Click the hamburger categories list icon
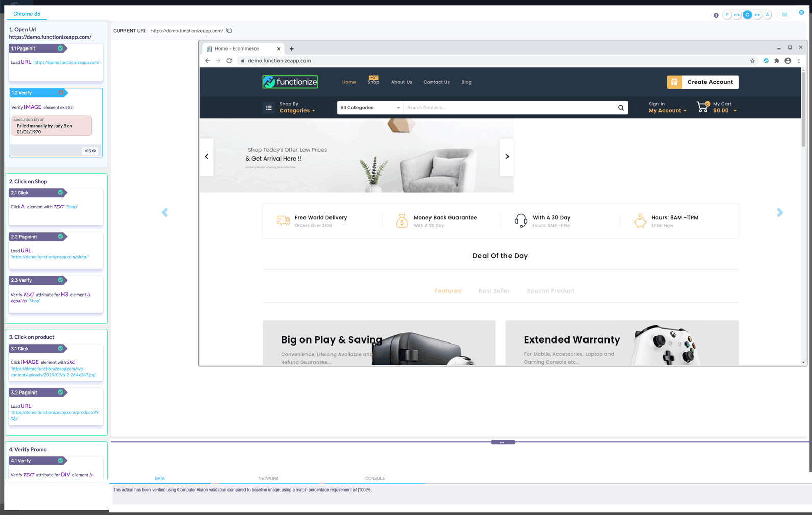Image resolution: width=812 pixels, height=515 pixels. coord(269,108)
